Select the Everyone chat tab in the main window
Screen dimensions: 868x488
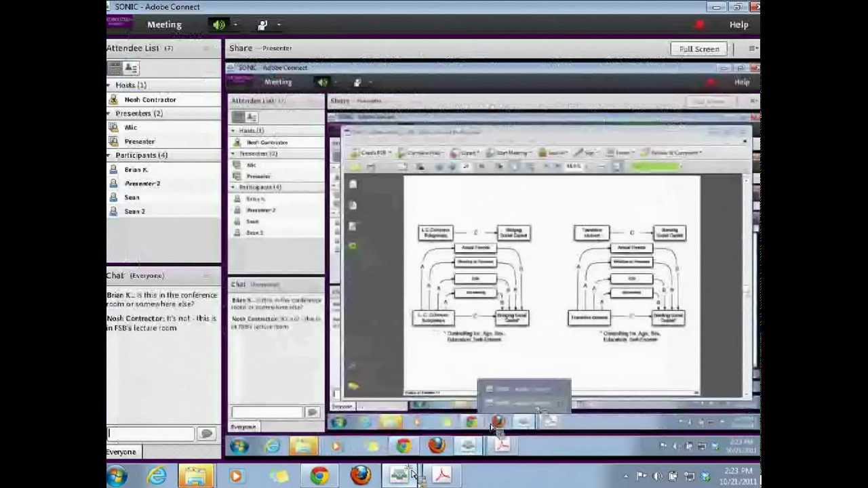pos(121,452)
